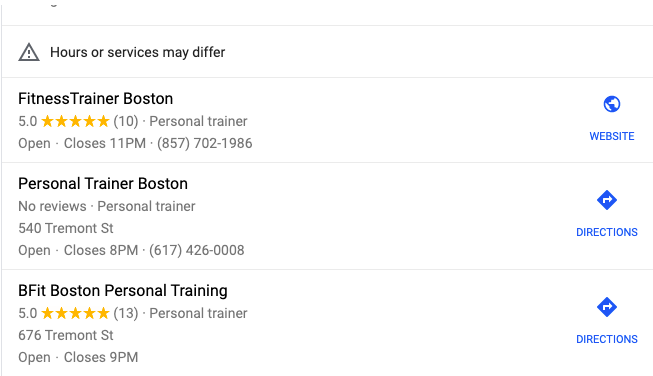Open the FitnessTrainer Boston website globe icon
Viewport: 653px width, 376px height.
tap(612, 104)
